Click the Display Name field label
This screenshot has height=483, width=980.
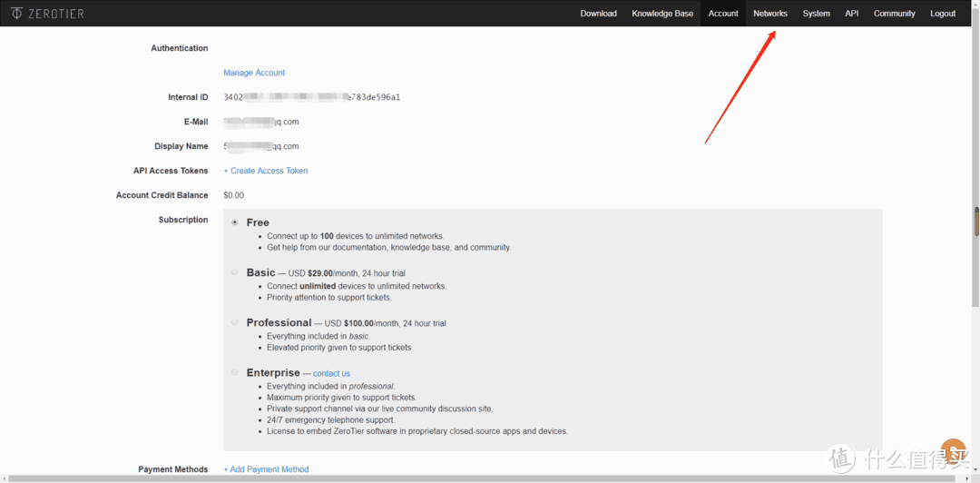[181, 146]
